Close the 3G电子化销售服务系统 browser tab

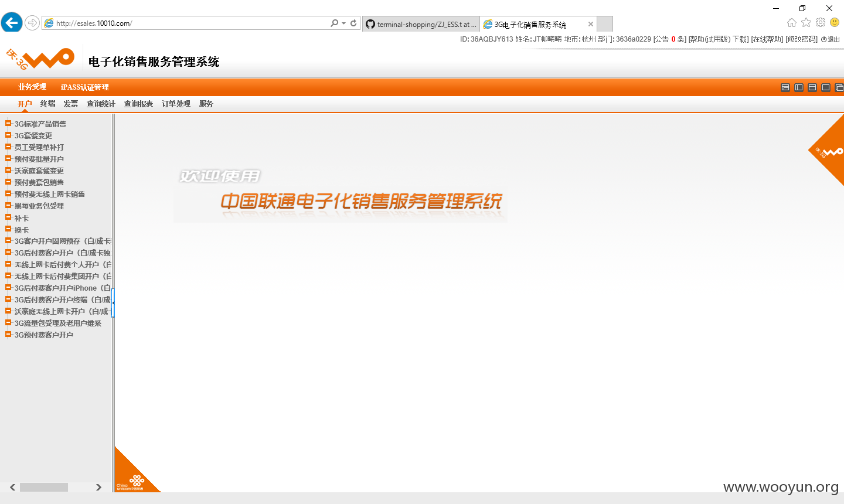coord(591,24)
